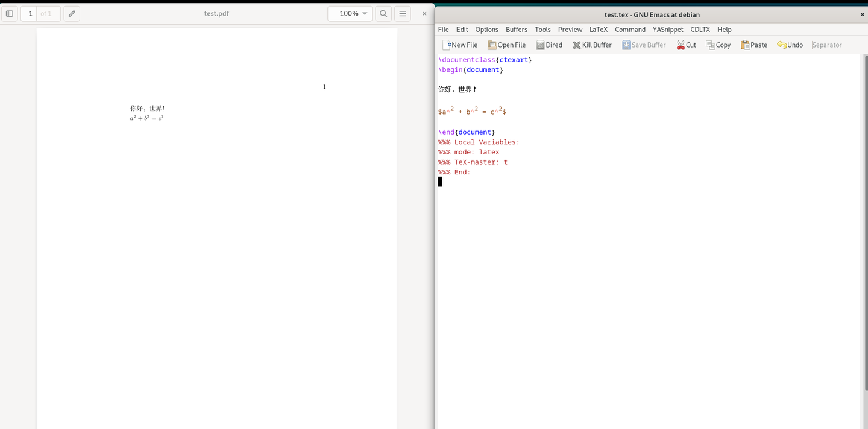Copy selection using the Emacs toolbar
The image size is (868, 429).
(718, 45)
